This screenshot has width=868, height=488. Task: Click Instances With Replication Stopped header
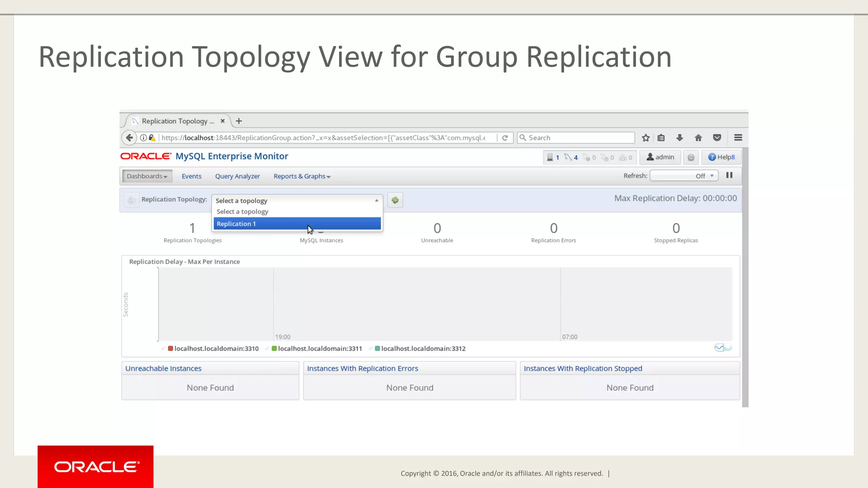[630, 369]
